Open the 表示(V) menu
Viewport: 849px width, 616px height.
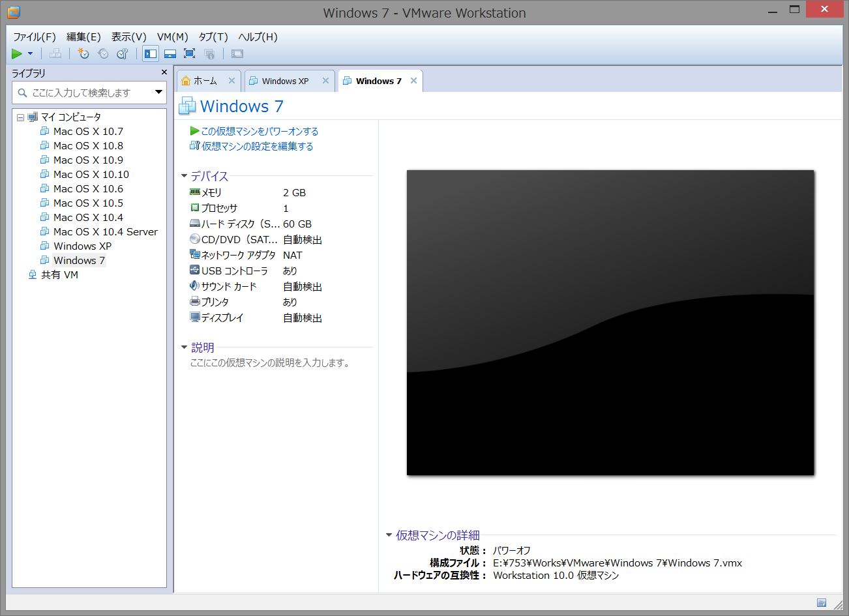click(128, 37)
